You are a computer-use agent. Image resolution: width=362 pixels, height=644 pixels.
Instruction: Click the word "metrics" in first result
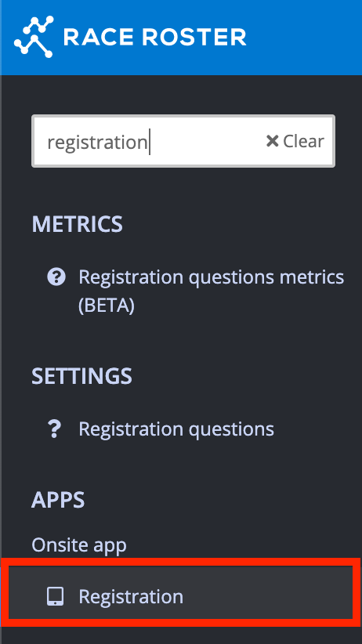[312, 277]
